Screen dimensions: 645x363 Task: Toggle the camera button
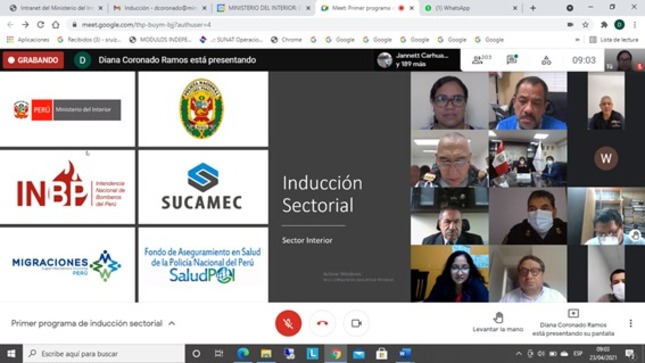(x=357, y=323)
